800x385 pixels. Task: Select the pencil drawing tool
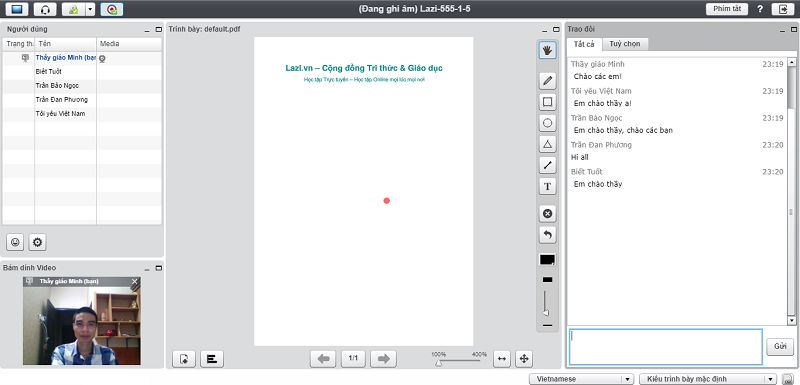tap(547, 81)
